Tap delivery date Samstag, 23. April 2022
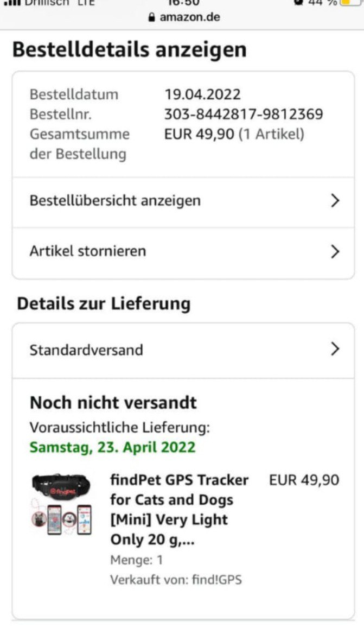The height and width of the screenshot is (628, 364). click(x=112, y=447)
